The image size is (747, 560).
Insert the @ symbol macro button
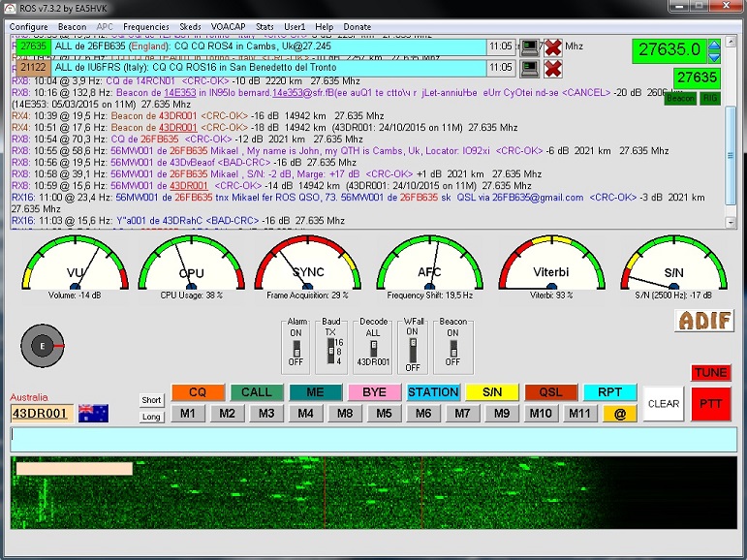pyautogui.click(x=620, y=414)
